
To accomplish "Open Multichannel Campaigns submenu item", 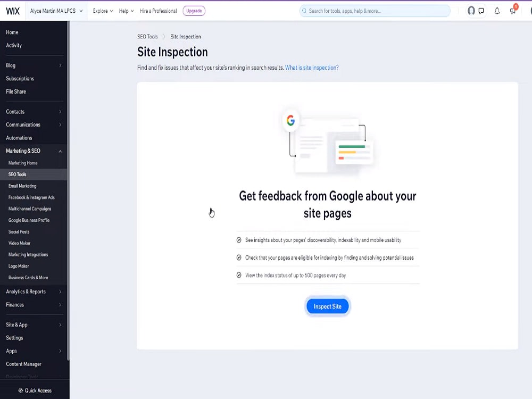I will coord(30,209).
